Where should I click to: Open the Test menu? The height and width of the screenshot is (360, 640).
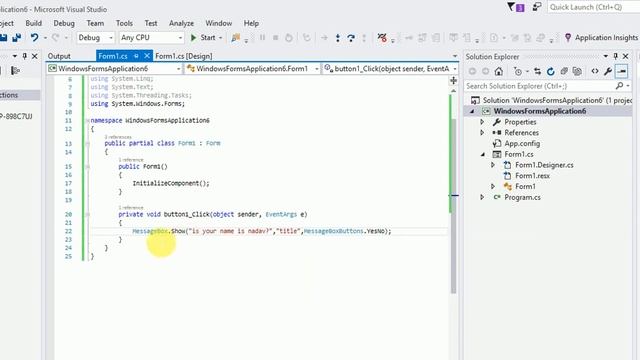[x=151, y=23]
